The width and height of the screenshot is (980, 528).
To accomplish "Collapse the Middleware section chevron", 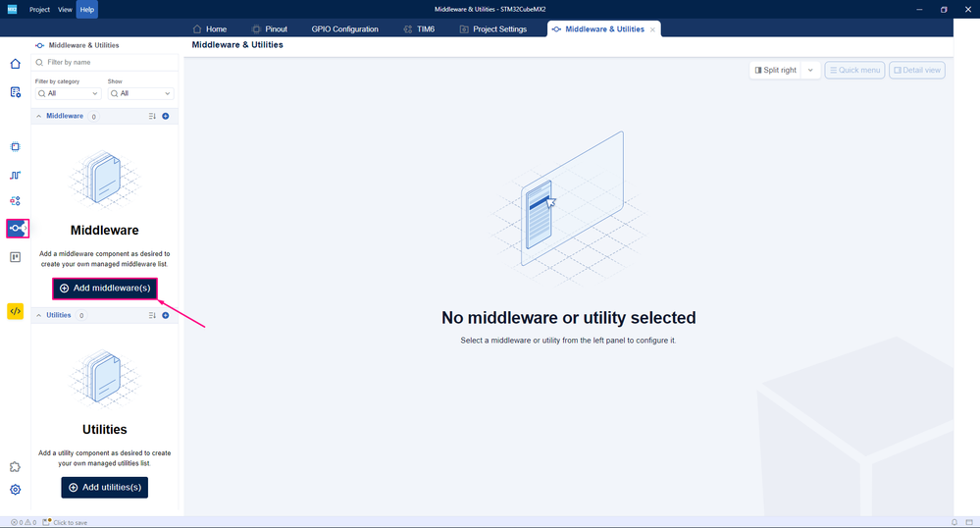I will point(39,117).
